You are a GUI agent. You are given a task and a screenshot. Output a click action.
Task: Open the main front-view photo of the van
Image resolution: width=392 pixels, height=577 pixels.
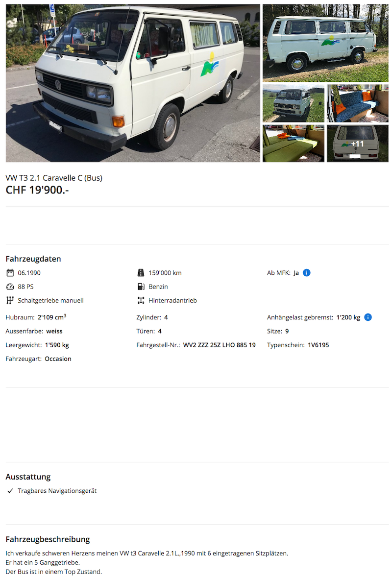coord(133,83)
